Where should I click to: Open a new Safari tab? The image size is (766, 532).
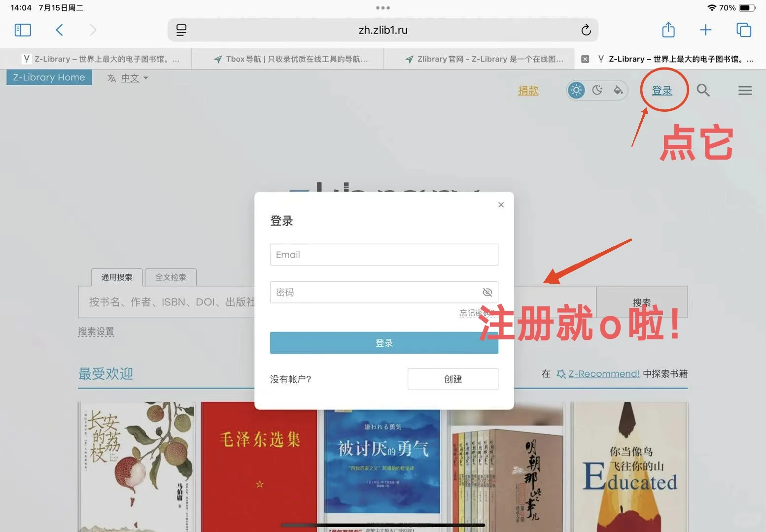[705, 30]
